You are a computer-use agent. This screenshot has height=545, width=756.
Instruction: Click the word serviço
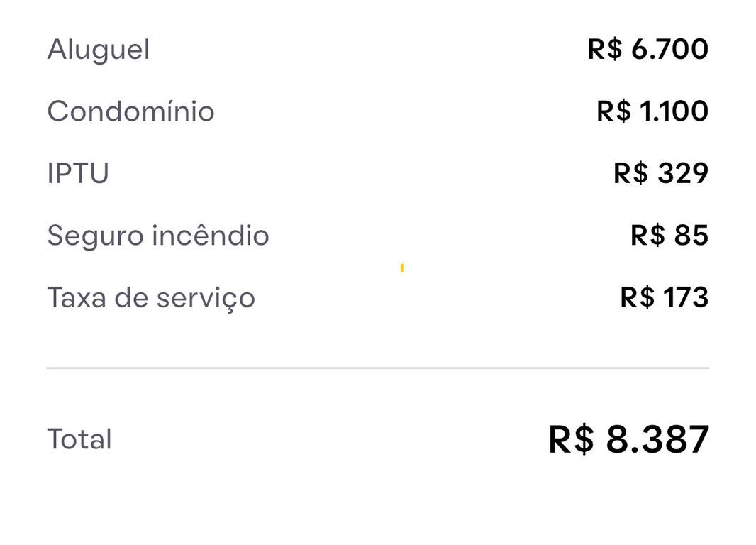tap(206, 297)
